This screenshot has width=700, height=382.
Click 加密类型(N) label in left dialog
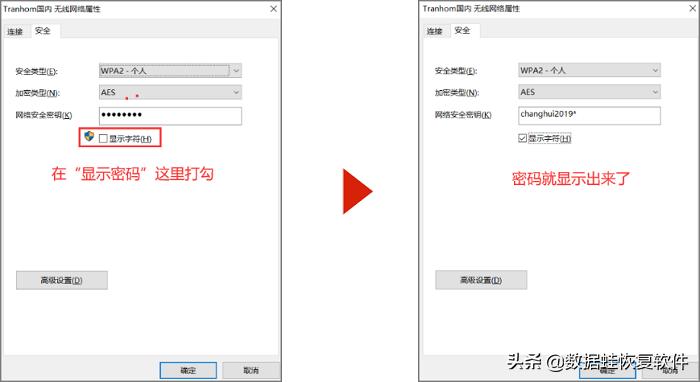[x=38, y=93]
